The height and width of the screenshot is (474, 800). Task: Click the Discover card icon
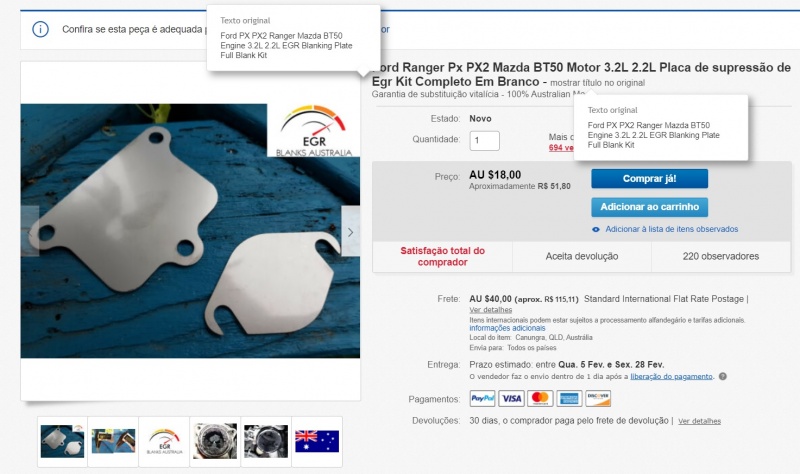tap(598, 398)
